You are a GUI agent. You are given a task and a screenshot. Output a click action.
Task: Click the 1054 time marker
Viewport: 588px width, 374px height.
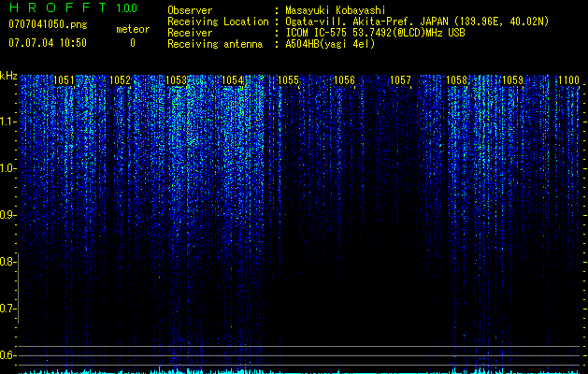232,80
